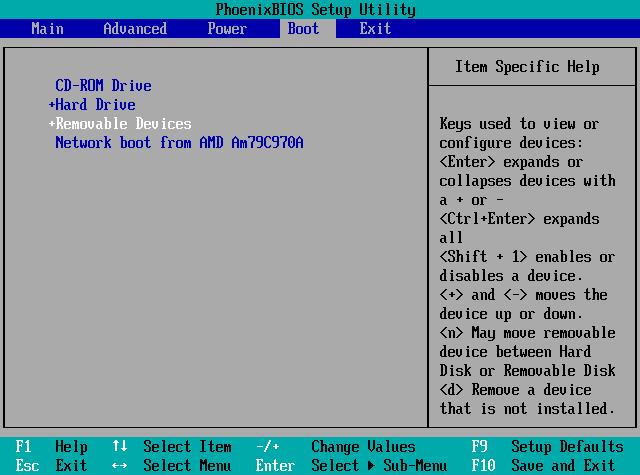Switch to the Advanced tab

135,28
